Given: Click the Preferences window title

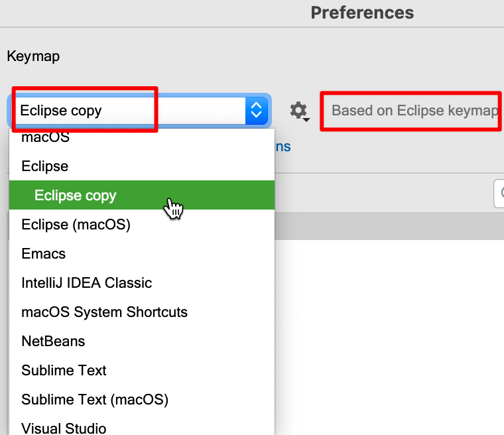Looking at the screenshot, I should coord(362,13).
